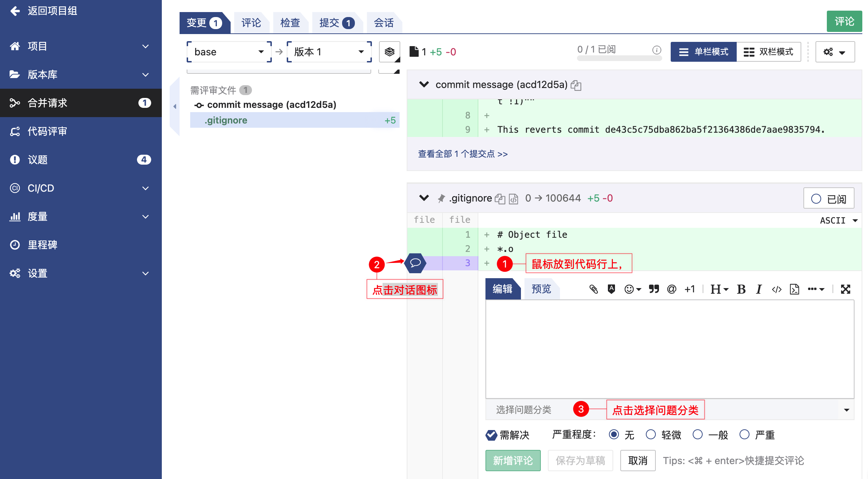Viewport: 868px width, 479px height.
Task: Uncheck the 需解决 checkbox
Action: pos(491,435)
